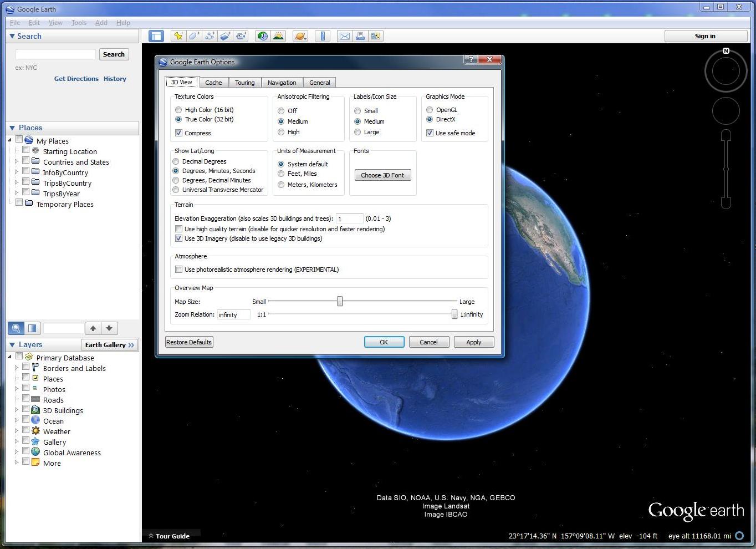Check the Roads layer checkbox
The width and height of the screenshot is (756, 549).
(x=25, y=398)
